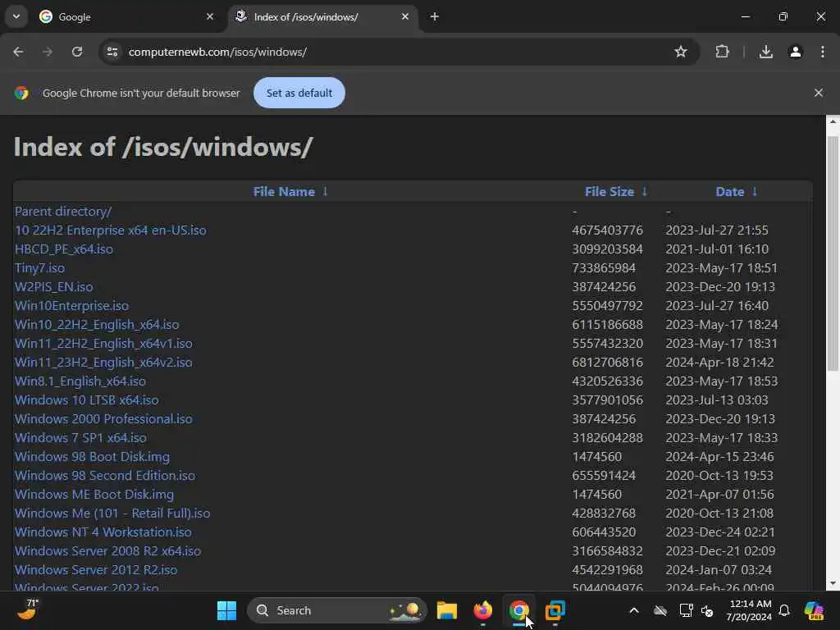This screenshot has width=840, height=630.
Task: Click Win10_22H2_English_x64.iso link
Action: click(97, 325)
